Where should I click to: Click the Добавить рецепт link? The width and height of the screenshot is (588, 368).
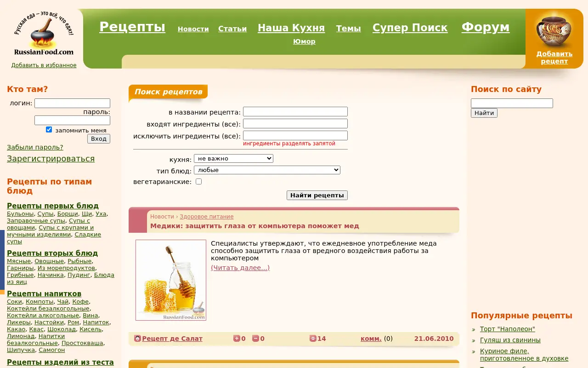[554, 57]
